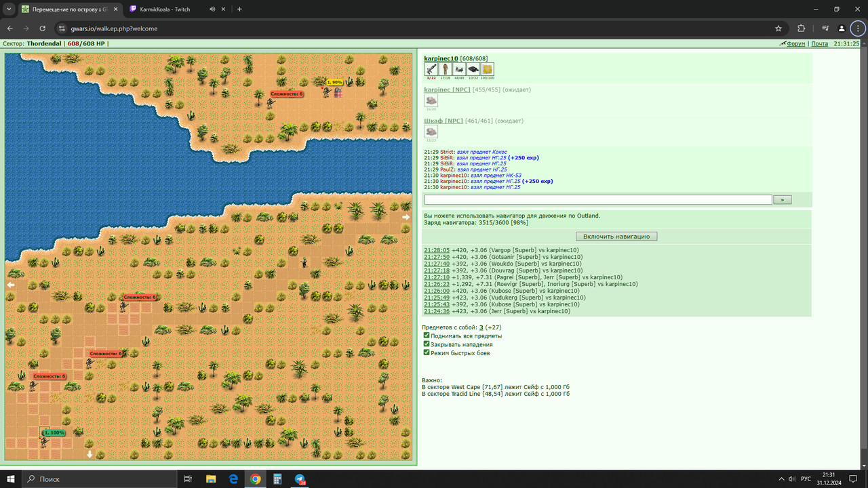Open a new browser tab
The width and height of the screenshot is (868, 488).
tap(239, 9)
